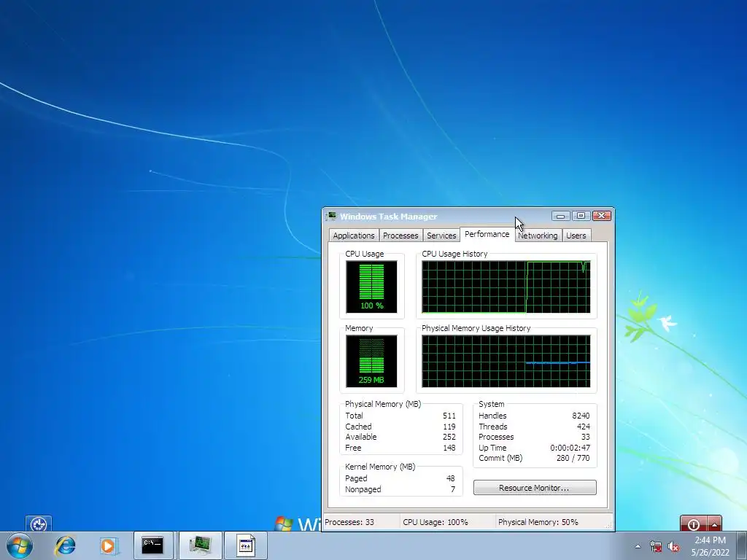
Task: Click the Task Manager title bar icon
Action: click(331, 216)
